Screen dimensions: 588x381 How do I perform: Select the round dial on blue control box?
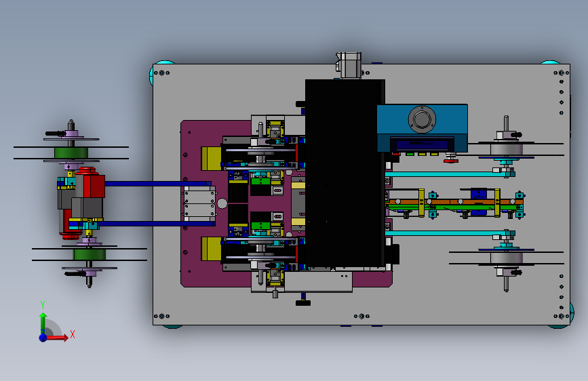[x=422, y=119]
